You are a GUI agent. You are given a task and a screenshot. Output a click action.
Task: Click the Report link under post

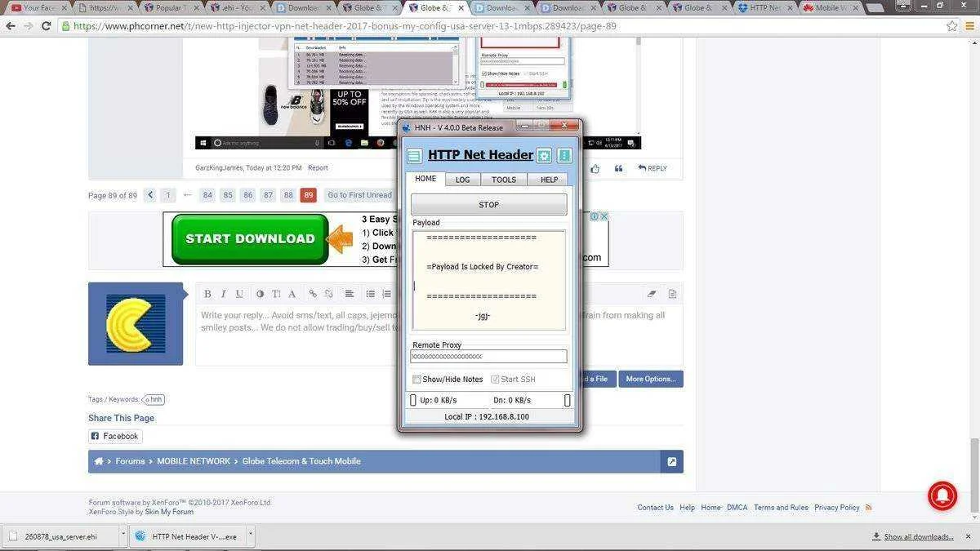pos(318,168)
